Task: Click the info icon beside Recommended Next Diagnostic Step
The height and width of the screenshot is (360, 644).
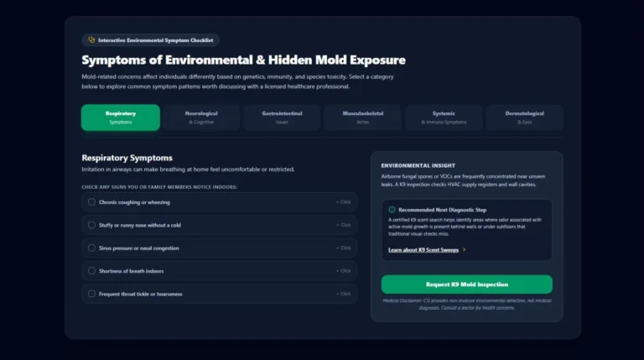Action: (392, 210)
